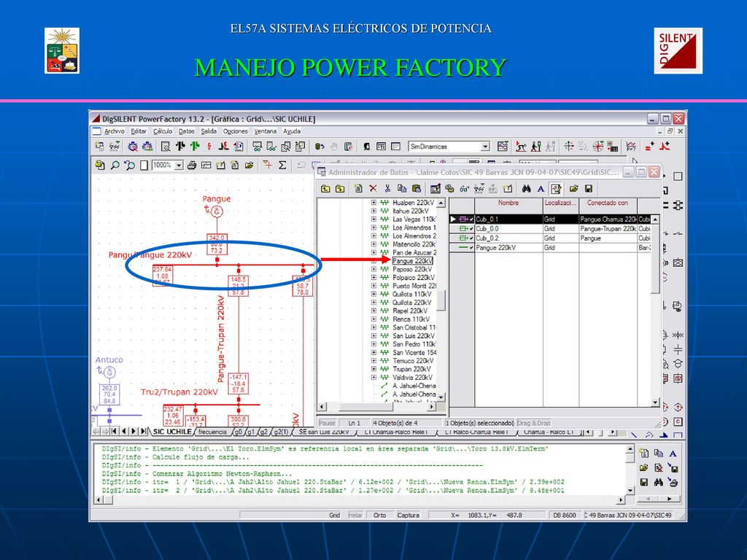Click the copy icon in Administrador de Datos toolbar
Image resolution: width=747 pixels, height=560 pixels.
pyautogui.click(x=402, y=189)
